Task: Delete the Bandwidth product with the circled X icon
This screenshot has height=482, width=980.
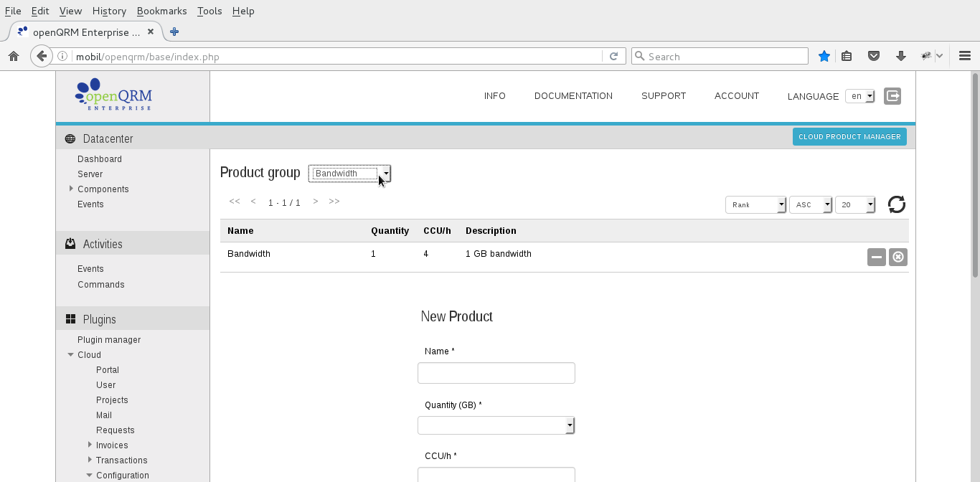Action: (x=898, y=257)
